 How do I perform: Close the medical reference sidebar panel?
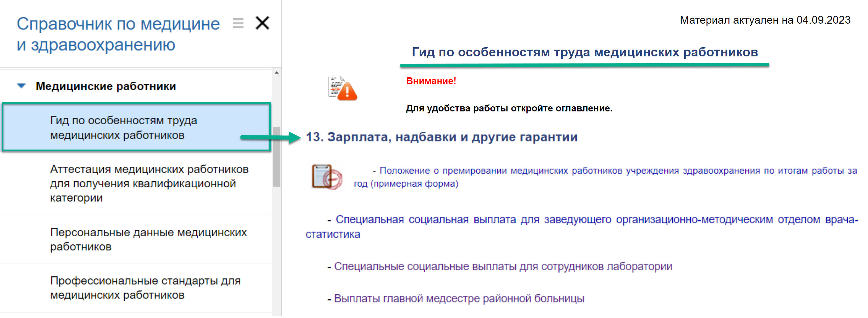[x=263, y=23]
